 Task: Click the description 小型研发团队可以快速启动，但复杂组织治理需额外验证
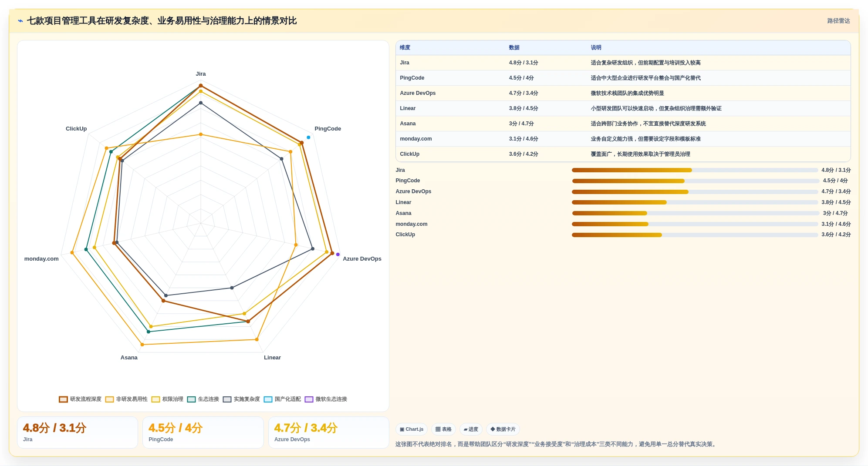click(656, 108)
